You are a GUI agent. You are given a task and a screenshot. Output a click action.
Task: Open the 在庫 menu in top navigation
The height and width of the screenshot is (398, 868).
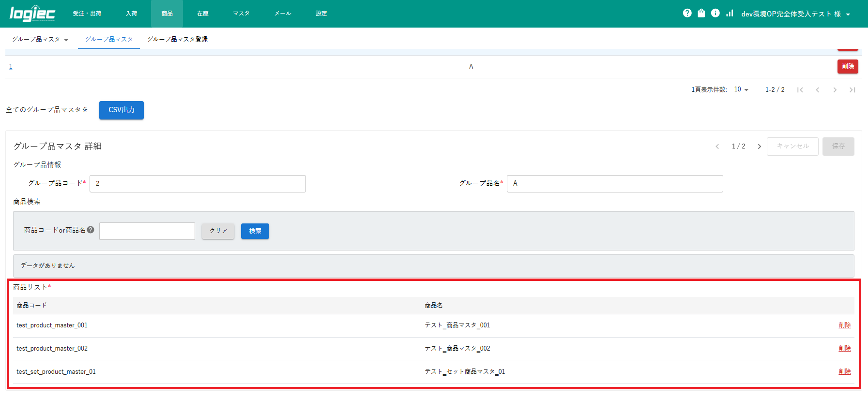(202, 14)
